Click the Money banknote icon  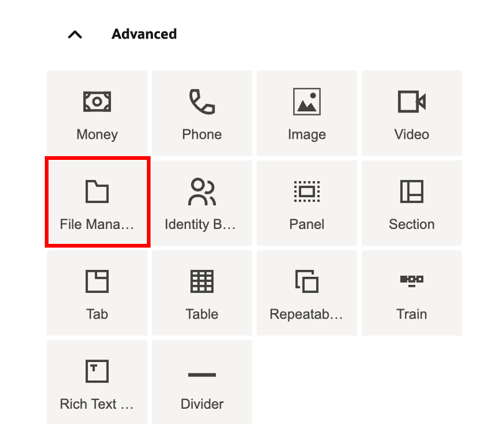[x=97, y=101]
